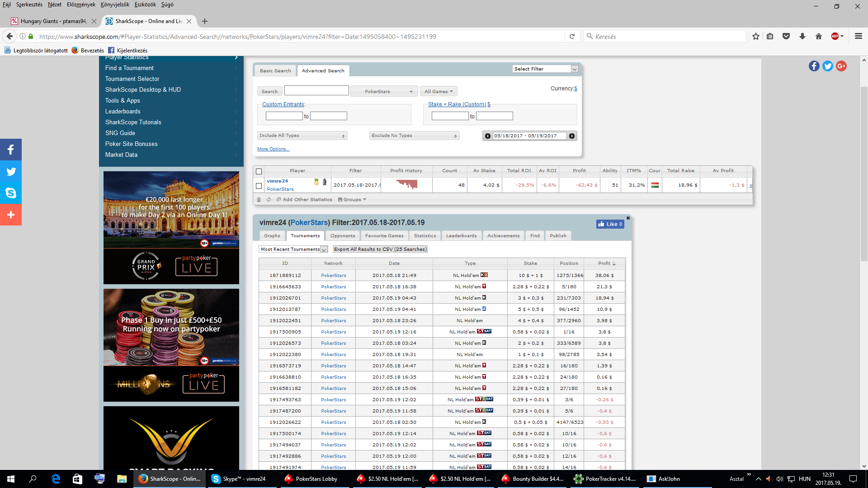
Task: Open Firefox downloads arrow
Action: point(802,36)
